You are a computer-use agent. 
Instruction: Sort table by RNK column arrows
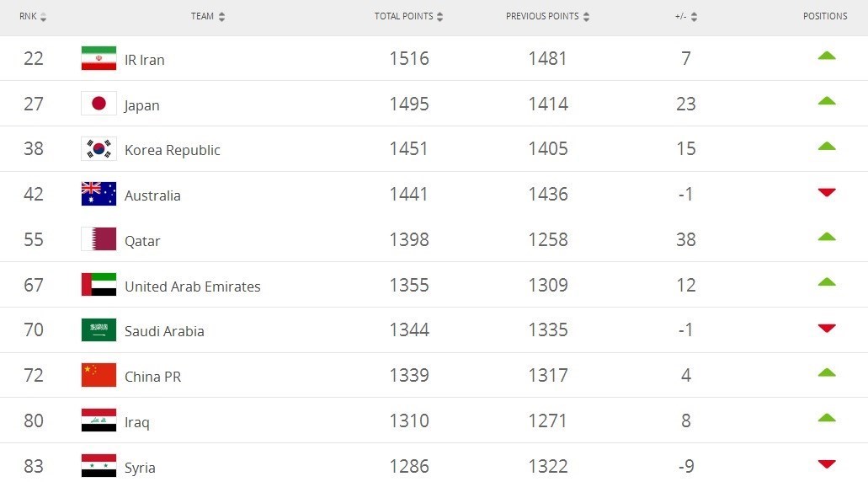click(43, 17)
